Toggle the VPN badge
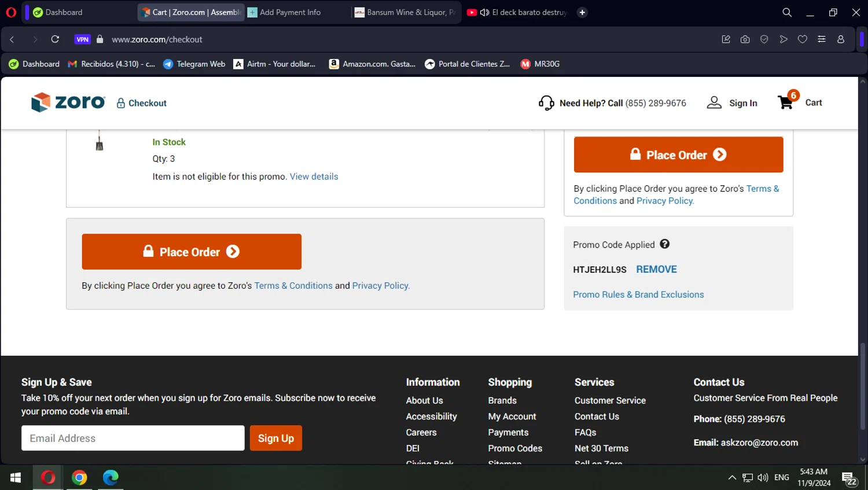Image resolution: width=868 pixels, height=490 pixels. tap(82, 39)
